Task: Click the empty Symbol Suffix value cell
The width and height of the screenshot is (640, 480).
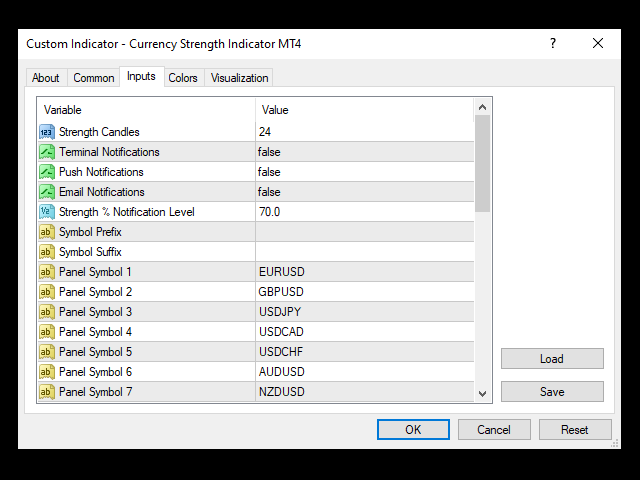Action: pyautogui.click(x=364, y=252)
